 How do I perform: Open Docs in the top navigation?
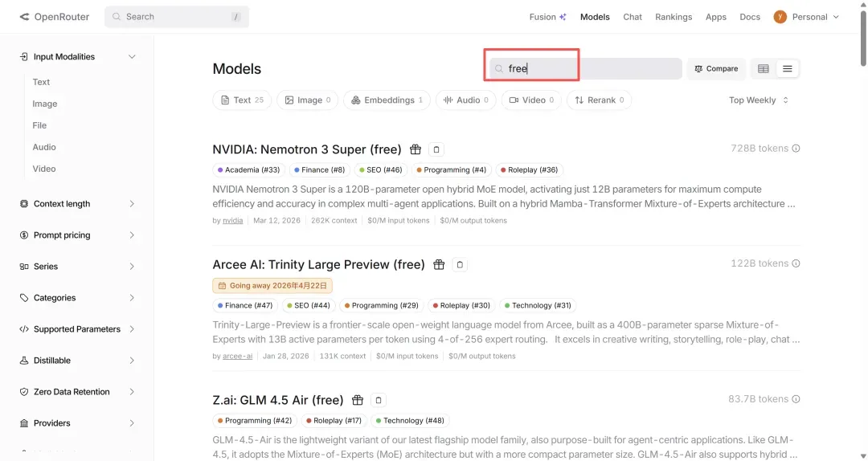click(750, 17)
